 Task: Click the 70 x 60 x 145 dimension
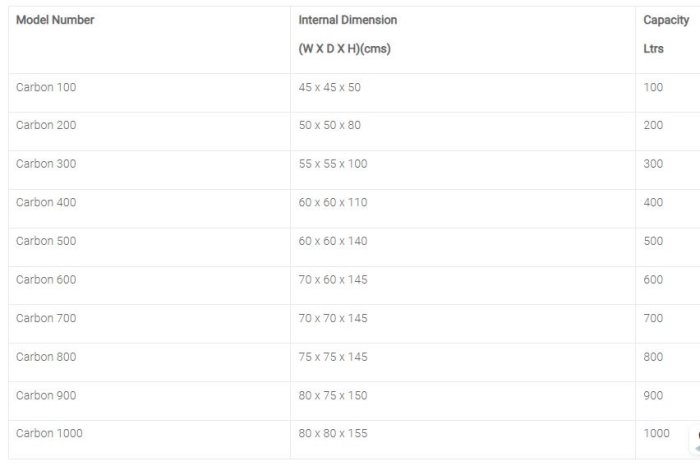click(333, 280)
